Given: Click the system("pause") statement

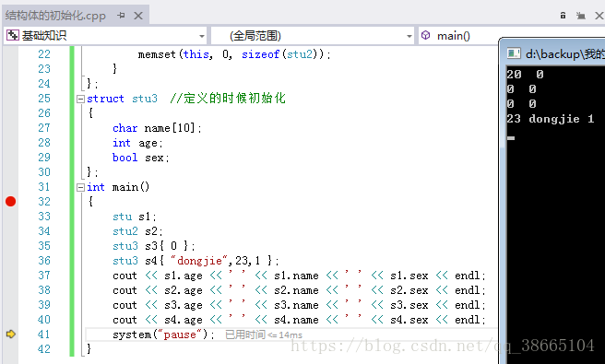Looking at the screenshot, I should coord(163,335).
